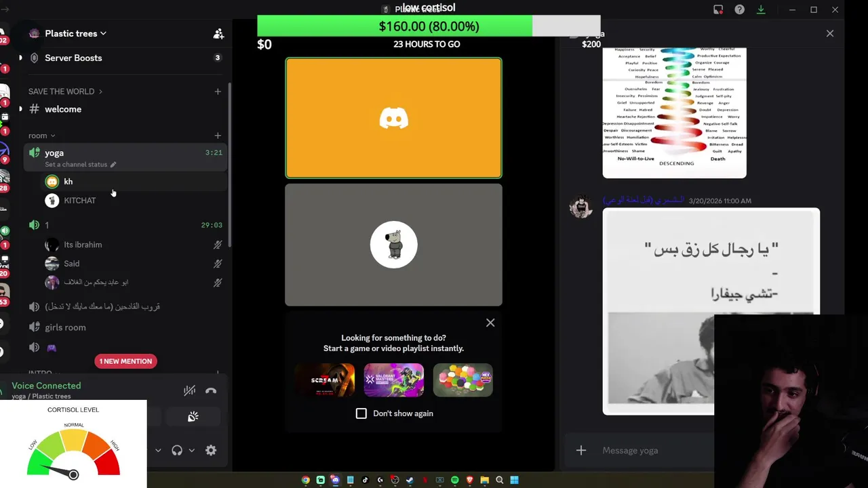
Task: Open the Discord help icon in title bar
Action: [x=739, y=9]
